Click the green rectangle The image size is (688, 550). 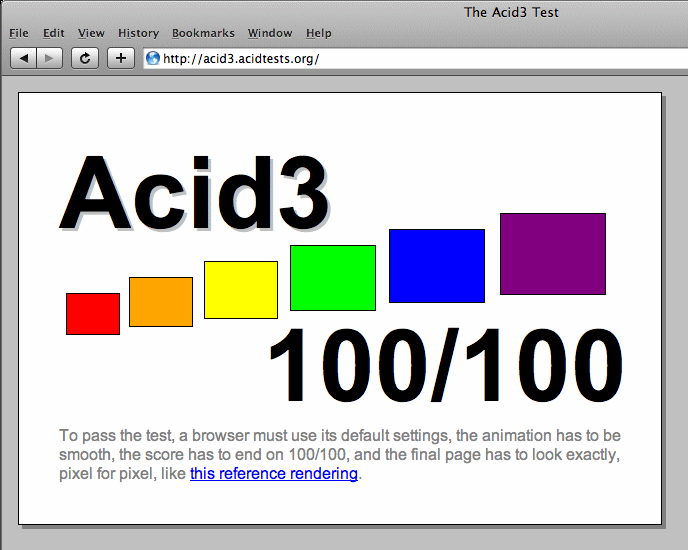coord(333,278)
